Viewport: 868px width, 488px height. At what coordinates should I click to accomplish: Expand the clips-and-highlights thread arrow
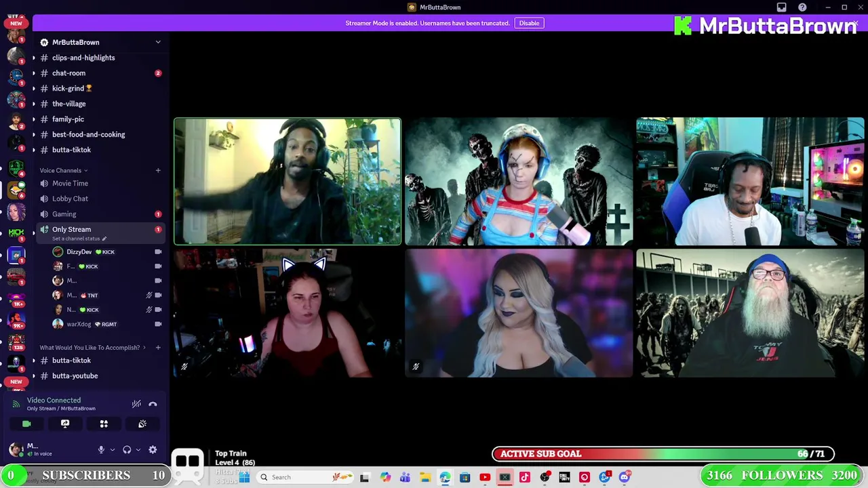pos(34,58)
